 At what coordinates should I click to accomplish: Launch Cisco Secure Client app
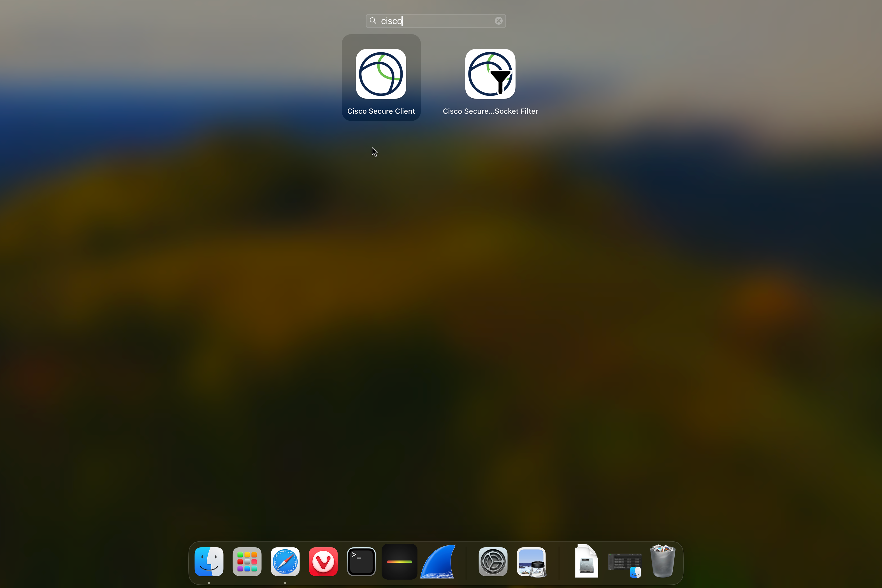click(x=381, y=74)
